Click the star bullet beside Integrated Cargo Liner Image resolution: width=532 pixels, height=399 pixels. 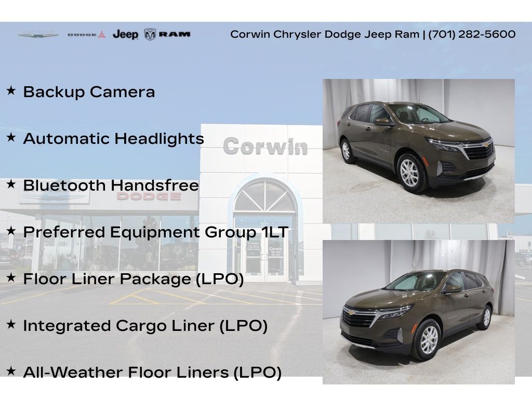pyautogui.click(x=11, y=324)
